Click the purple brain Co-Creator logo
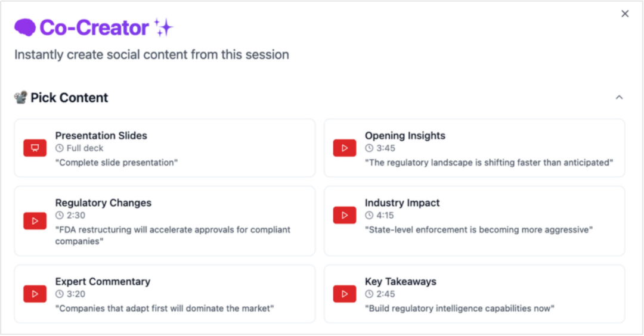The image size is (644, 336). (25, 27)
